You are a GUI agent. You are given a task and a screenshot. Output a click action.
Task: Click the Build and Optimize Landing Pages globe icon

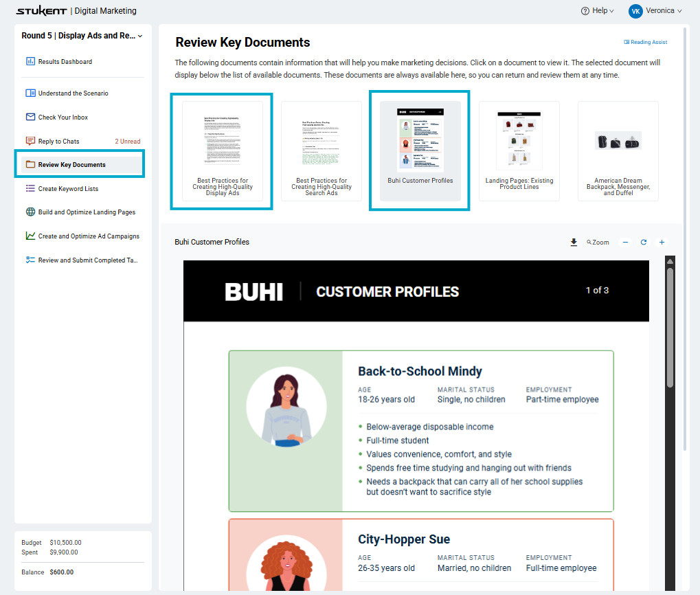click(x=30, y=212)
